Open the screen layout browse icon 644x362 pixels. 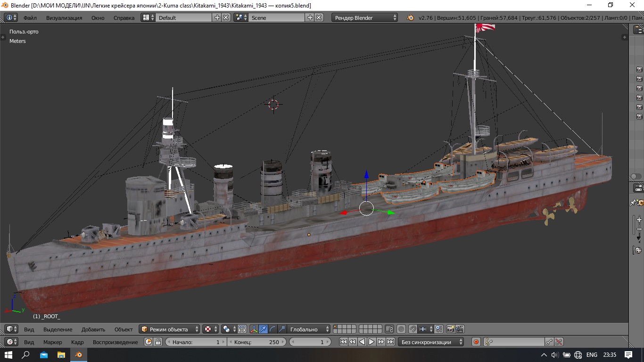pyautogui.click(x=149, y=17)
